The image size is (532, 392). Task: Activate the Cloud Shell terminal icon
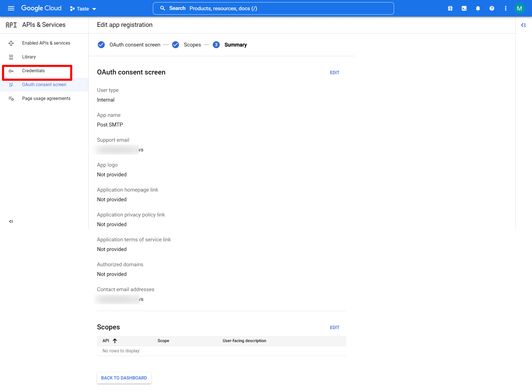pyautogui.click(x=464, y=8)
